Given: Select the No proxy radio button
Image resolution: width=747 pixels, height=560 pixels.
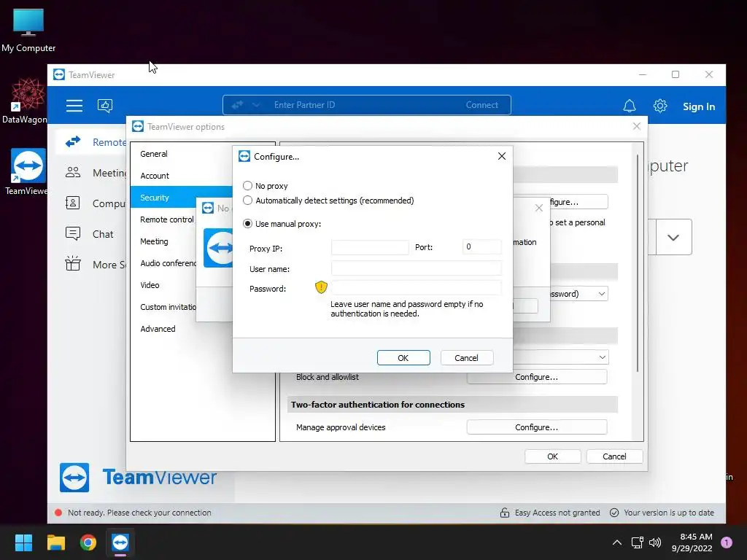Looking at the screenshot, I should [x=247, y=186].
